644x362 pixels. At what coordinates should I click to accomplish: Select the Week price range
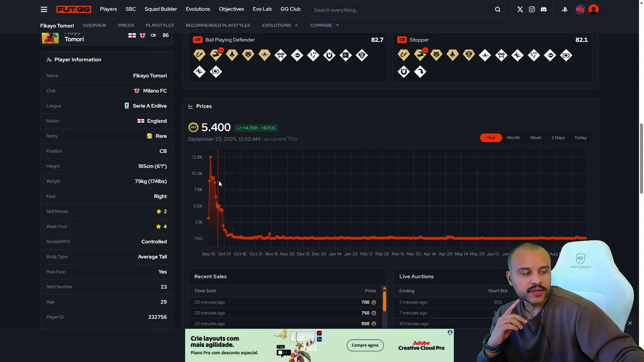536,138
